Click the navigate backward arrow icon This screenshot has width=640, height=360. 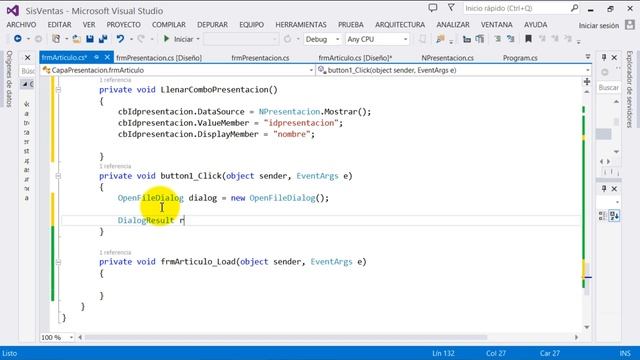(x=18, y=39)
